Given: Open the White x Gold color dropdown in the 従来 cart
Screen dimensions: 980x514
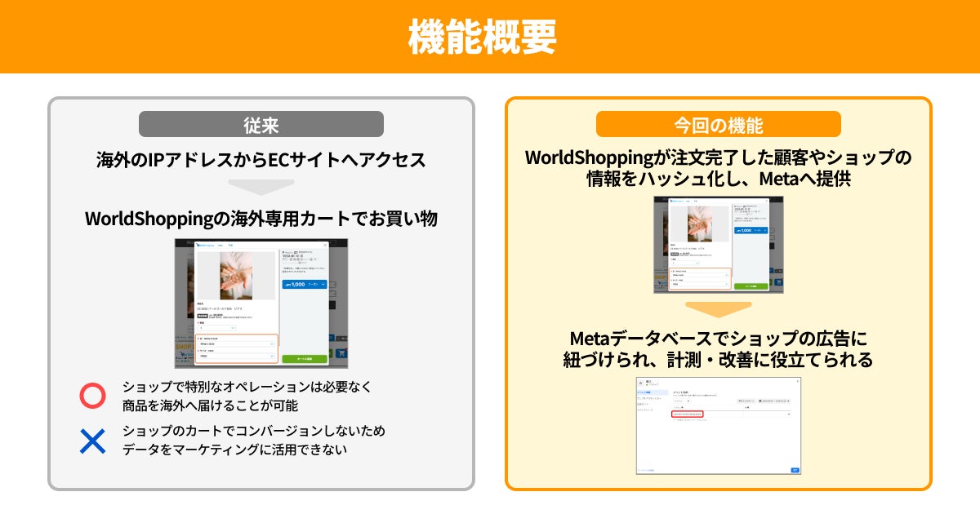Looking at the screenshot, I should [x=236, y=344].
